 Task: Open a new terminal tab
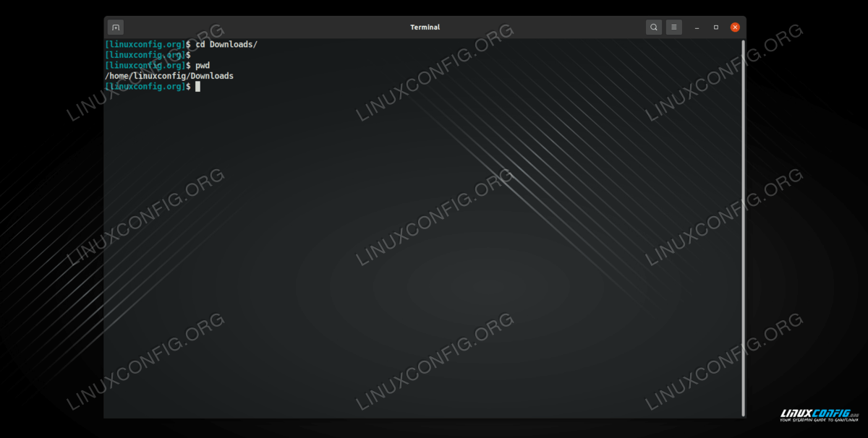[116, 27]
